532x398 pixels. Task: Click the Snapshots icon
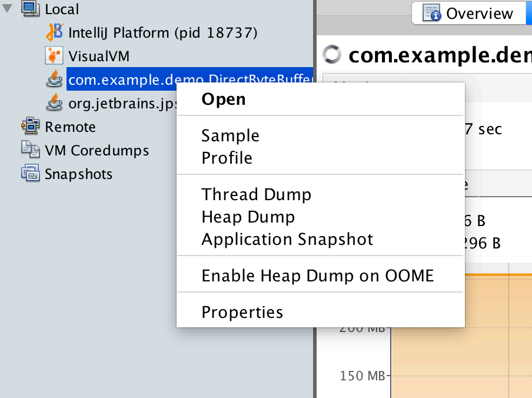[x=31, y=173]
